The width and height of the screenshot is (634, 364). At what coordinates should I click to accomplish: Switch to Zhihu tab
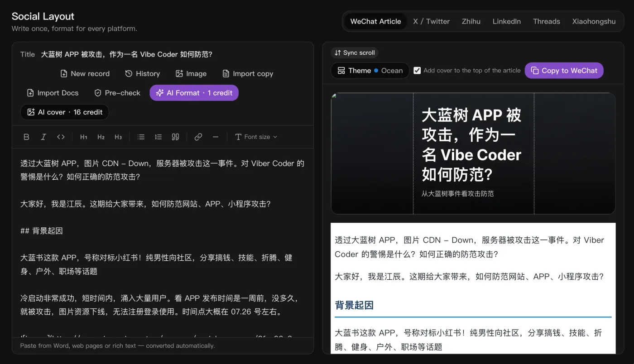(x=471, y=21)
